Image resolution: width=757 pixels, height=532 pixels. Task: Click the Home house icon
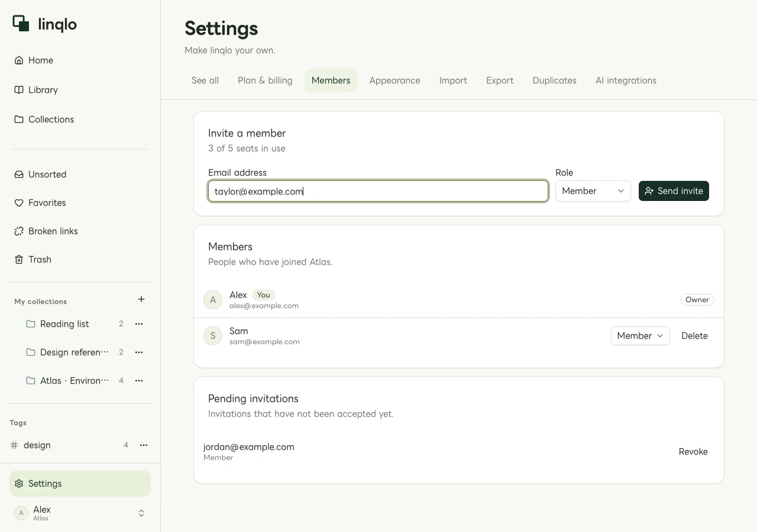click(19, 60)
